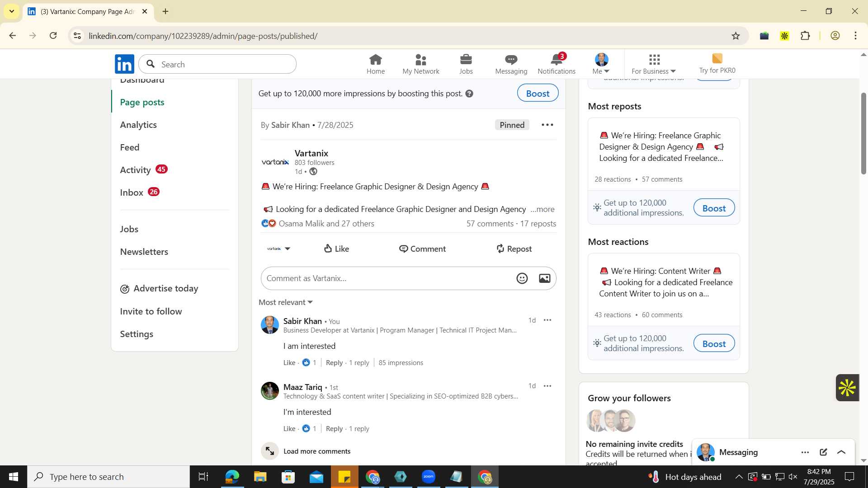Open Maaz Tariq's profile name

[x=302, y=387]
